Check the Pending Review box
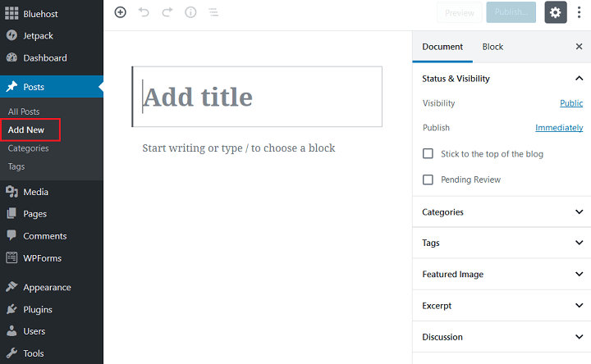The image size is (591, 364). (428, 180)
